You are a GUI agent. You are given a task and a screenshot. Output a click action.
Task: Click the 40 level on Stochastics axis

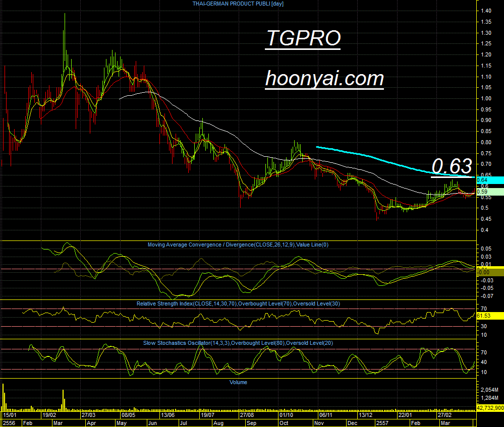pos(483,362)
